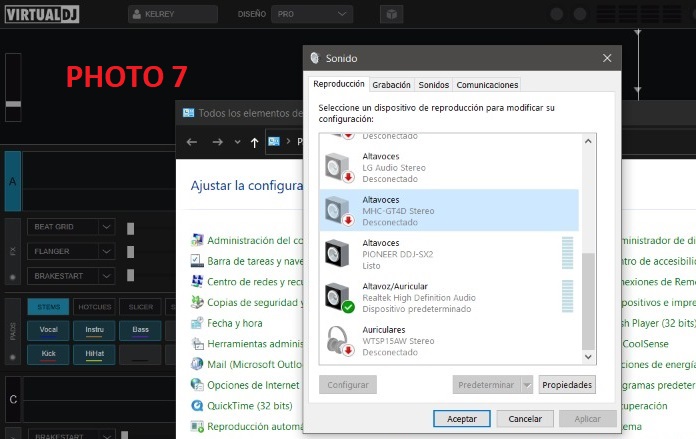Close the Sonido dialog
The height and width of the screenshot is (439, 696).
pyautogui.click(x=607, y=58)
